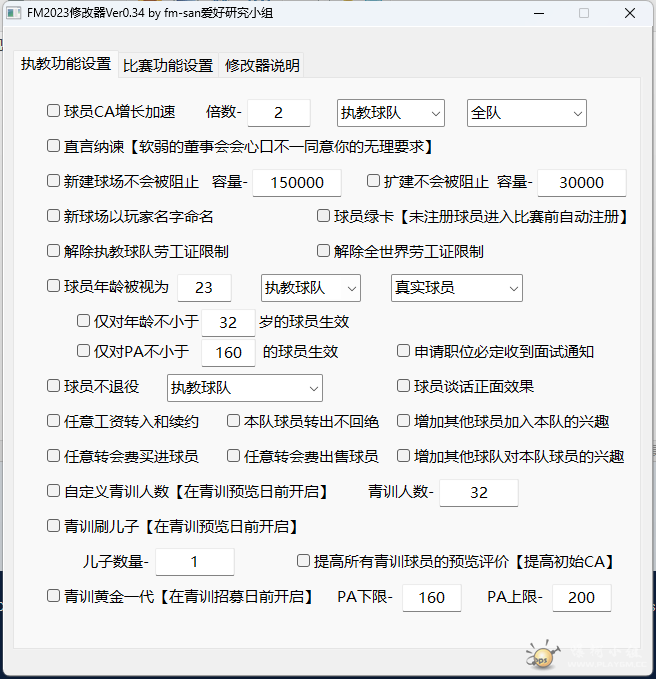
Task: Toggle 任意工资转入和续约 checkbox
Action: (x=53, y=421)
